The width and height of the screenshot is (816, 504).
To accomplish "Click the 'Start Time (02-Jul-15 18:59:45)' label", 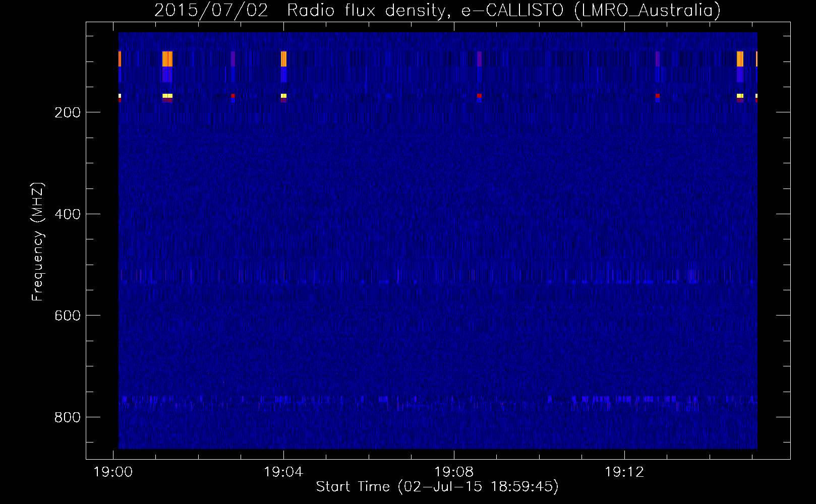I will pyautogui.click(x=437, y=487).
